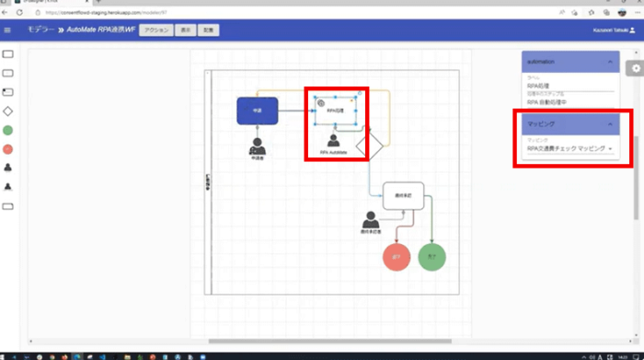644x360 pixels.
Task: Click the モデラー breadcrumb link
Action: [40, 29]
